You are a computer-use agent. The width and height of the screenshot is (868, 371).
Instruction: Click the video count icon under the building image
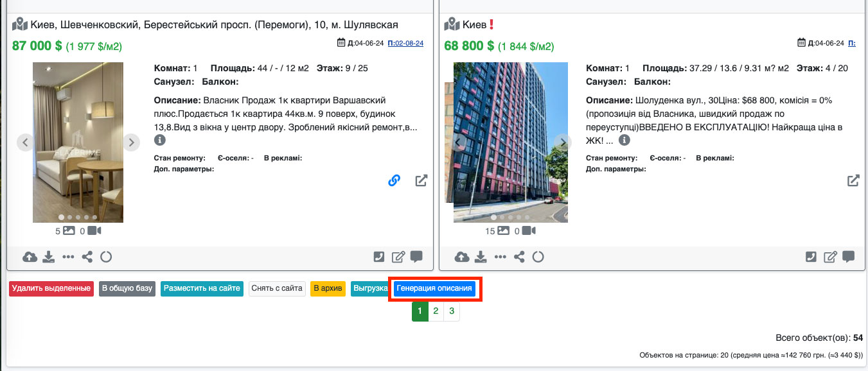[x=529, y=230]
